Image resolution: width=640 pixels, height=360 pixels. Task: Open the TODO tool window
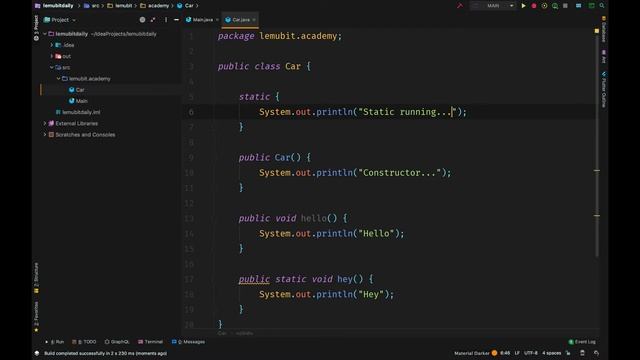(x=84, y=342)
